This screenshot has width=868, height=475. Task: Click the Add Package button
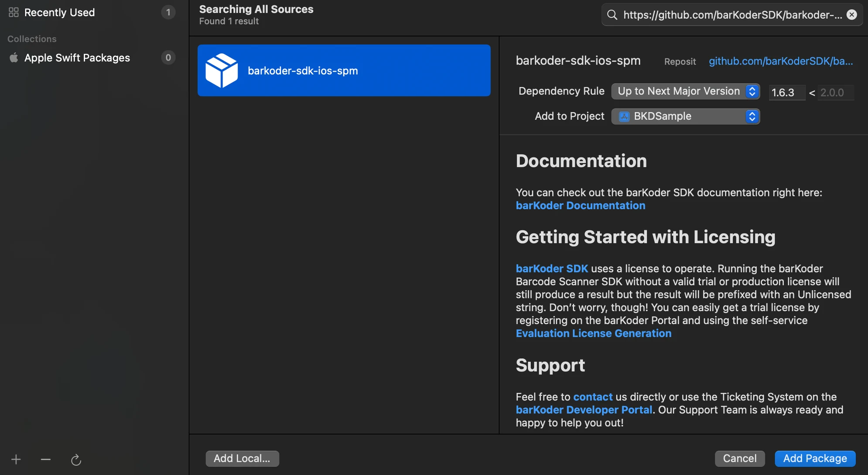(x=815, y=458)
